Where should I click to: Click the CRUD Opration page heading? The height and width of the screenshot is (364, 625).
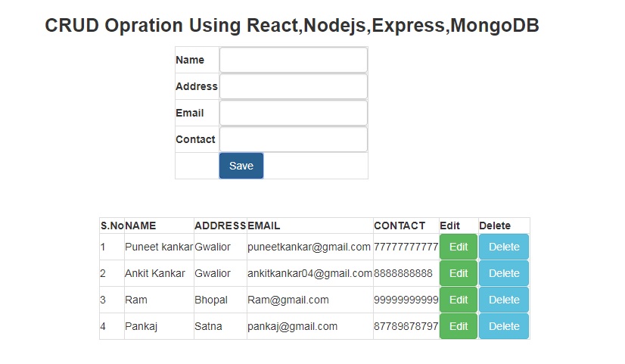pos(292,26)
